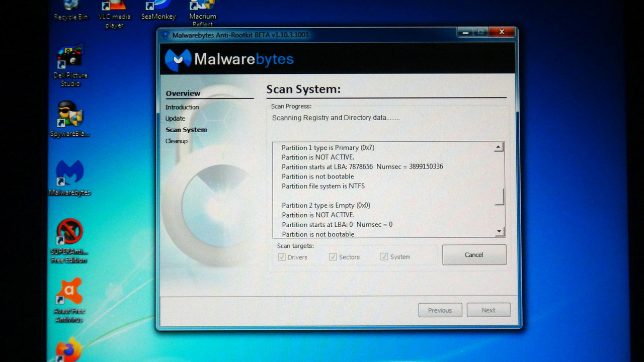Toggle the Drivers scan target checkbox
This screenshot has width=644, height=362.
click(282, 257)
